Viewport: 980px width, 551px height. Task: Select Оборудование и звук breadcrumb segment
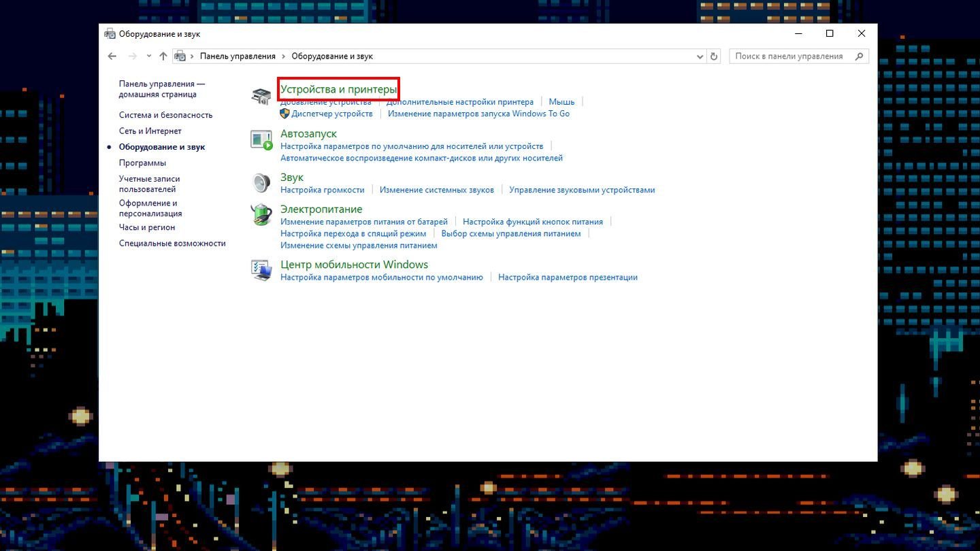click(332, 56)
